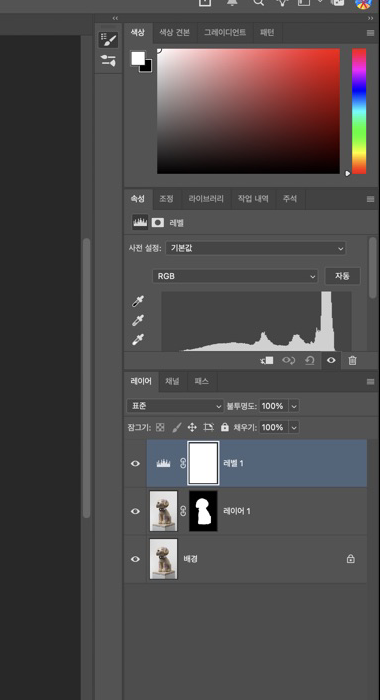This screenshot has height=700, width=380.
Task: Select the 레이어 1 black mask thumbnail
Action: [204, 511]
